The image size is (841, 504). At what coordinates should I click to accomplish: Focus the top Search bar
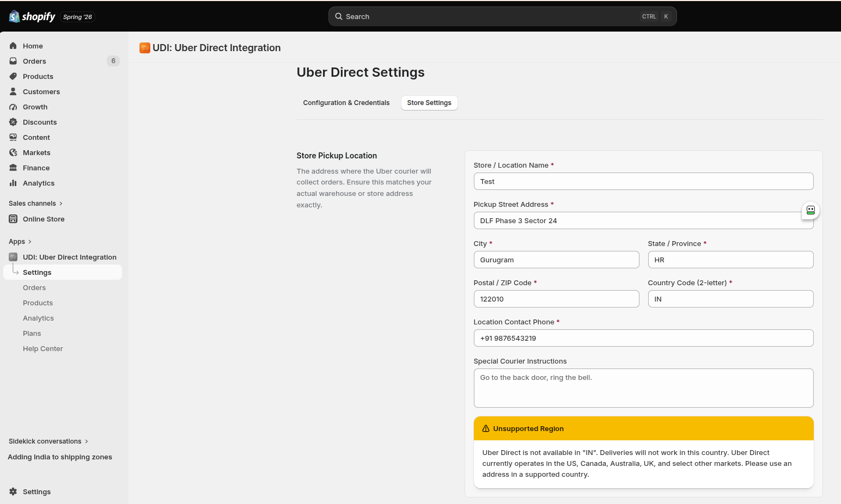(x=502, y=16)
